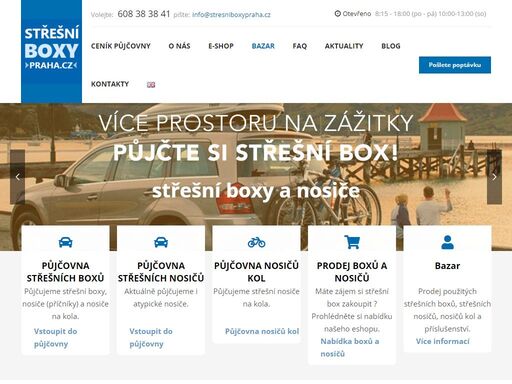Click the info@stresniboxypraha.cz email link
This screenshot has height=384, width=512.
(x=231, y=15)
